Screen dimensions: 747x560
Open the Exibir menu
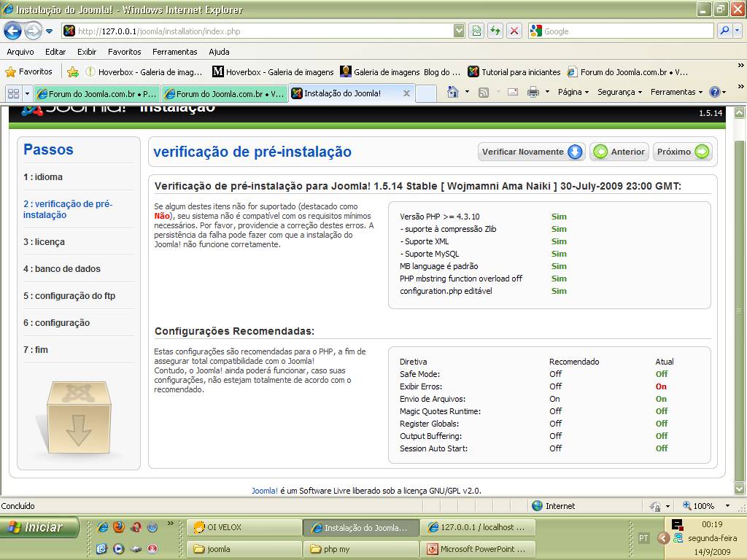tap(87, 52)
